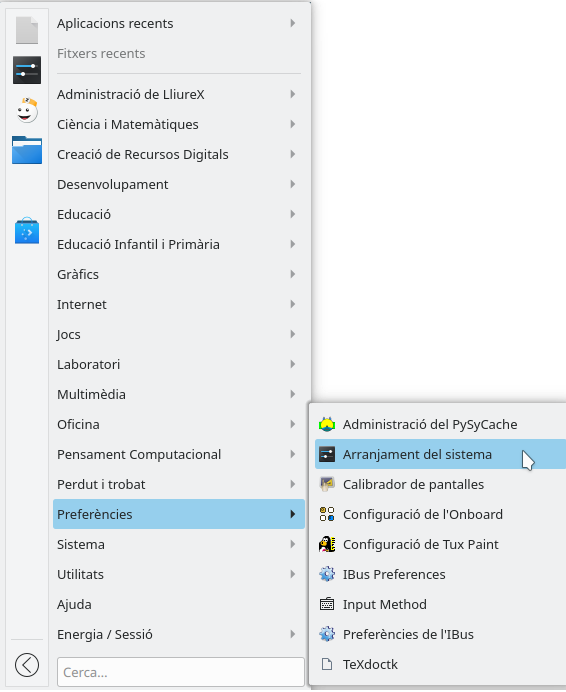The image size is (566, 692).
Task: Click the blank document icon in sidebar
Action: tap(27, 30)
